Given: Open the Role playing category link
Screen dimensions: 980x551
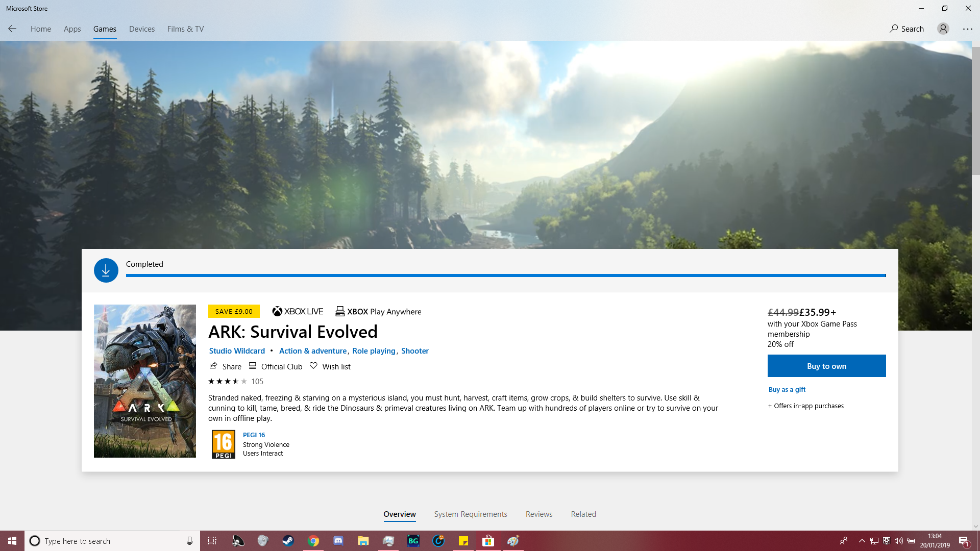Looking at the screenshot, I should point(374,351).
